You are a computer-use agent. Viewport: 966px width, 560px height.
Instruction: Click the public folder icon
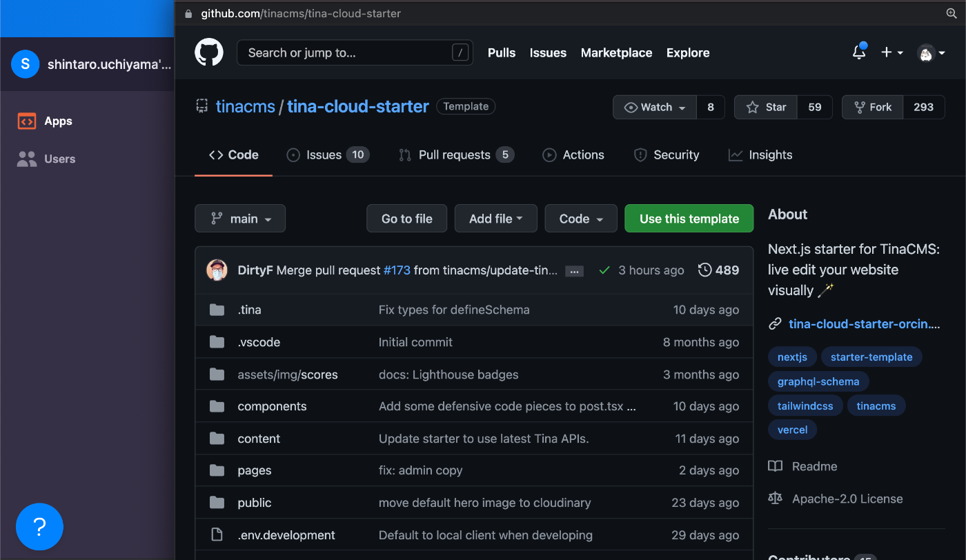pyautogui.click(x=217, y=503)
